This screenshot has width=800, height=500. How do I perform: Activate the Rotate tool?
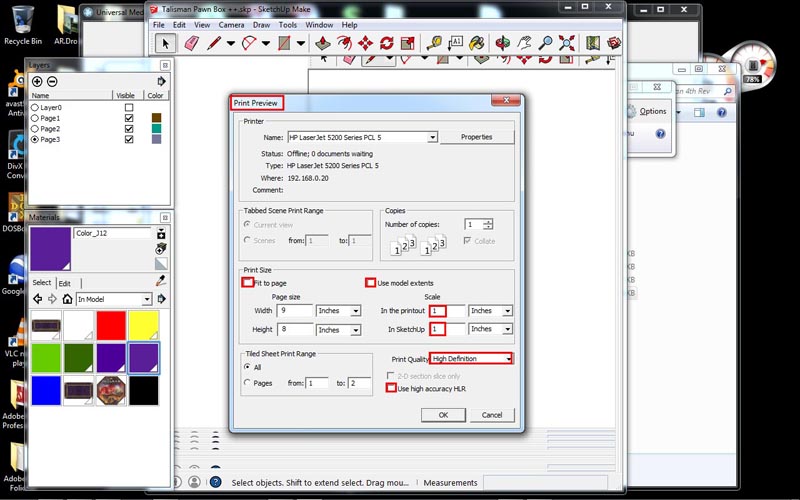pyautogui.click(x=387, y=43)
